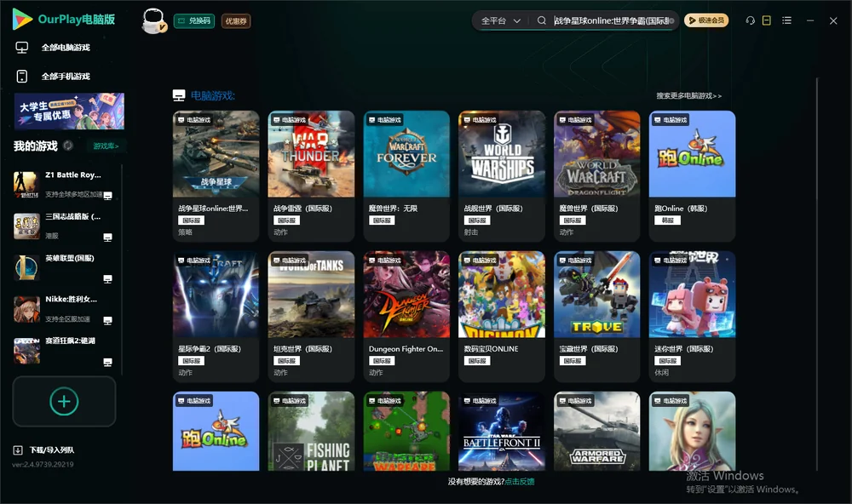Click the PC icon in 三国志战略版 row
Screen dimensions: 852x504
(x=107, y=238)
